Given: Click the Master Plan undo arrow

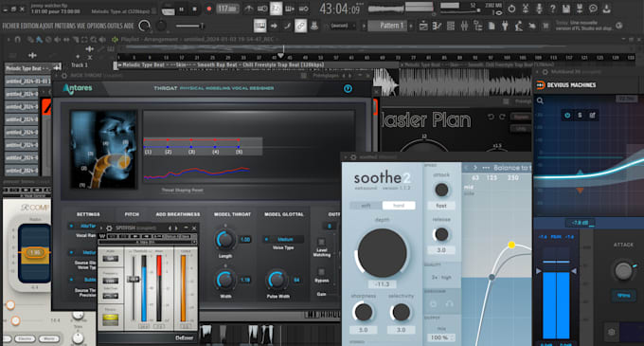Looking at the screenshot, I should click(x=491, y=118).
